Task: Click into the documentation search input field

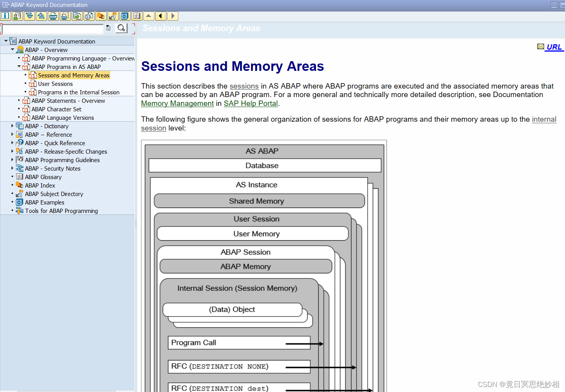Action: [53, 29]
